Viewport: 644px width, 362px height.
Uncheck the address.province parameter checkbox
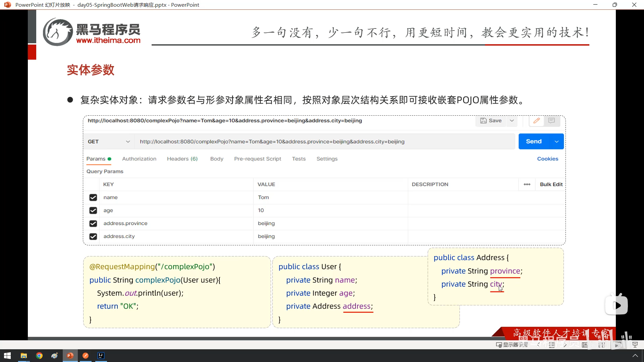(93, 224)
